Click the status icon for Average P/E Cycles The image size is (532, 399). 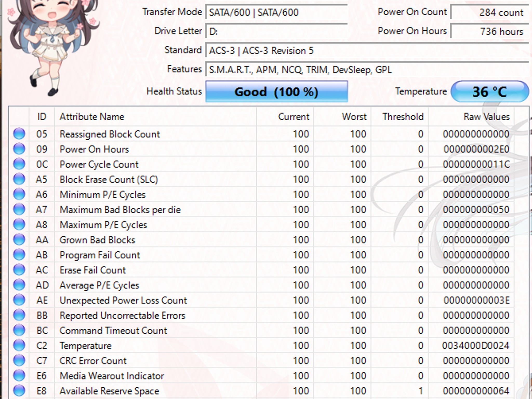(19, 285)
